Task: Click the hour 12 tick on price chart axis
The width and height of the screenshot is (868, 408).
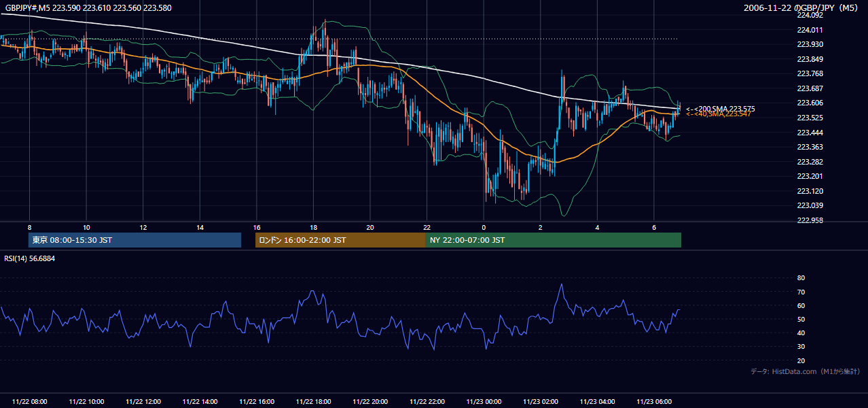Action: pyautogui.click(x=143, y=227)
